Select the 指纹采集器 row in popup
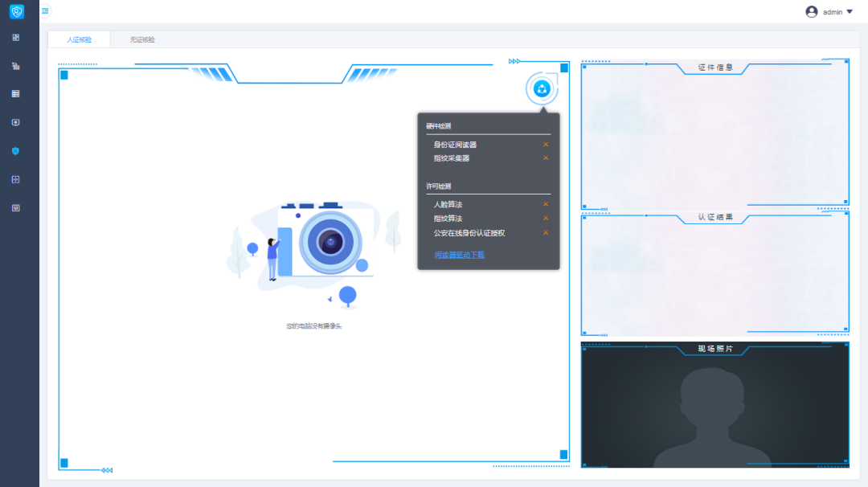Viewport: 868px width, 487px height. tap(452, 158)
